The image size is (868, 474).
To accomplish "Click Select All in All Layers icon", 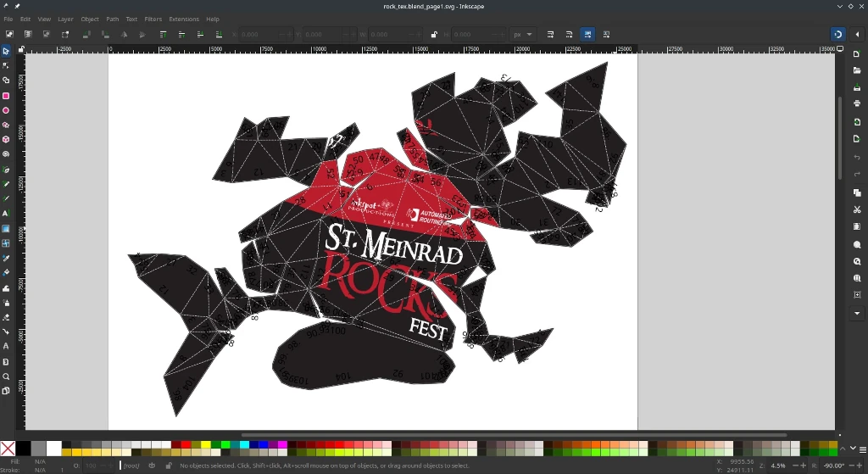I will [x=28, y=34].
